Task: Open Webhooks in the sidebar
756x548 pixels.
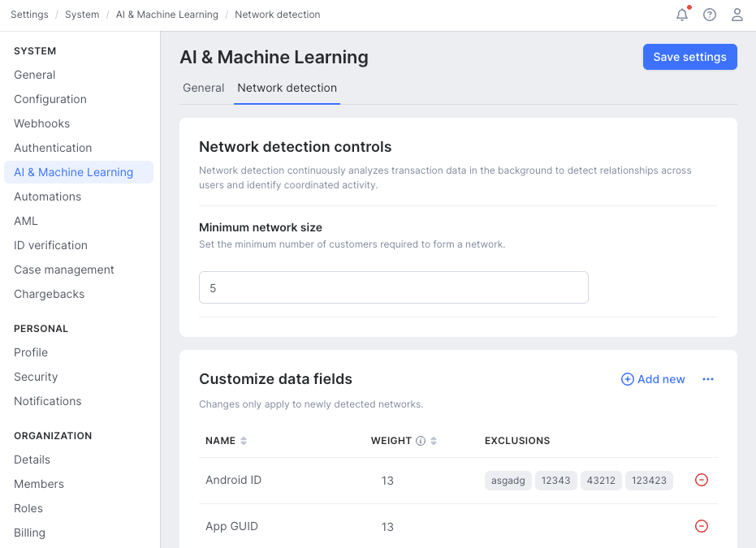Action: coord(42,123)
